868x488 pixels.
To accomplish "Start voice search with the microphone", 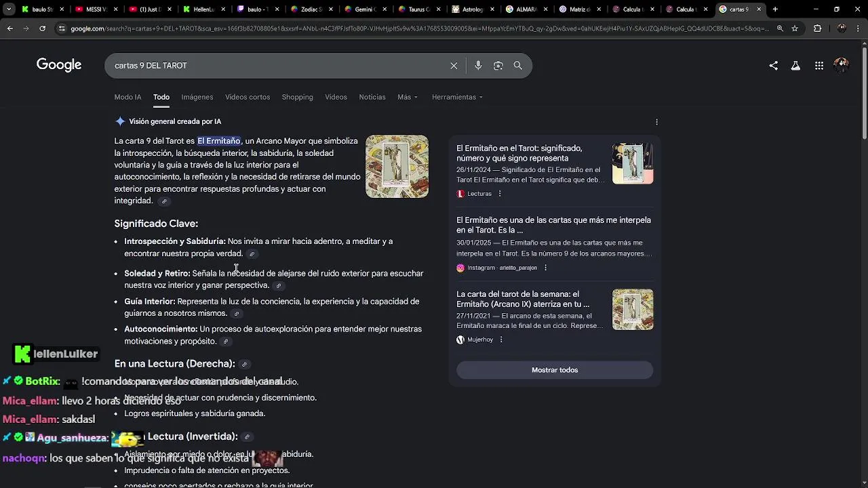I will point(478,66).
